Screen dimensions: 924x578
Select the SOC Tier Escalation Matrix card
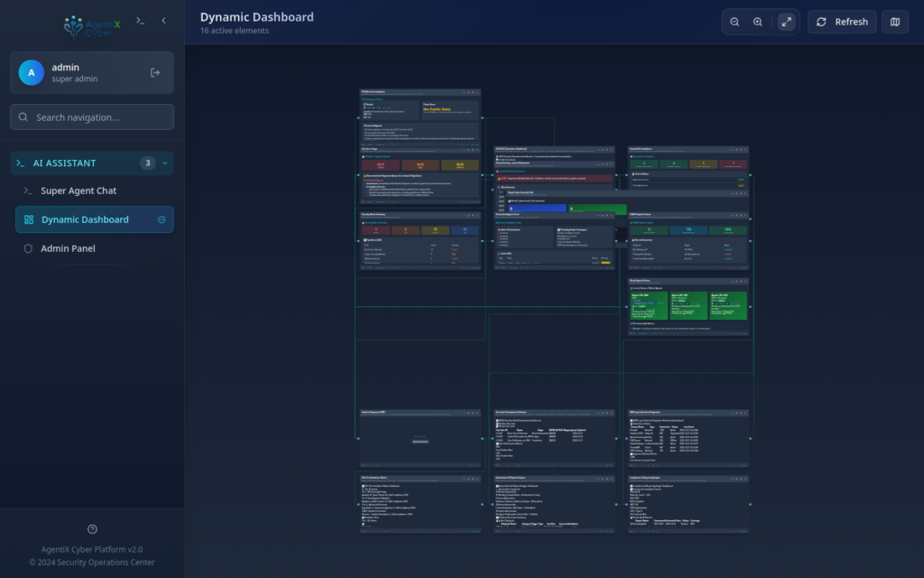[x=420, y=504]
